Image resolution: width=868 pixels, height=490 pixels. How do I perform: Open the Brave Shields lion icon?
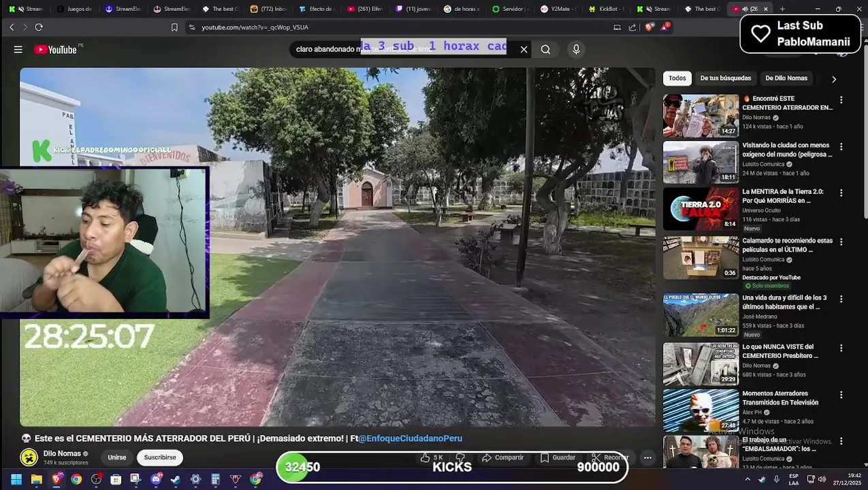point(649,27)
